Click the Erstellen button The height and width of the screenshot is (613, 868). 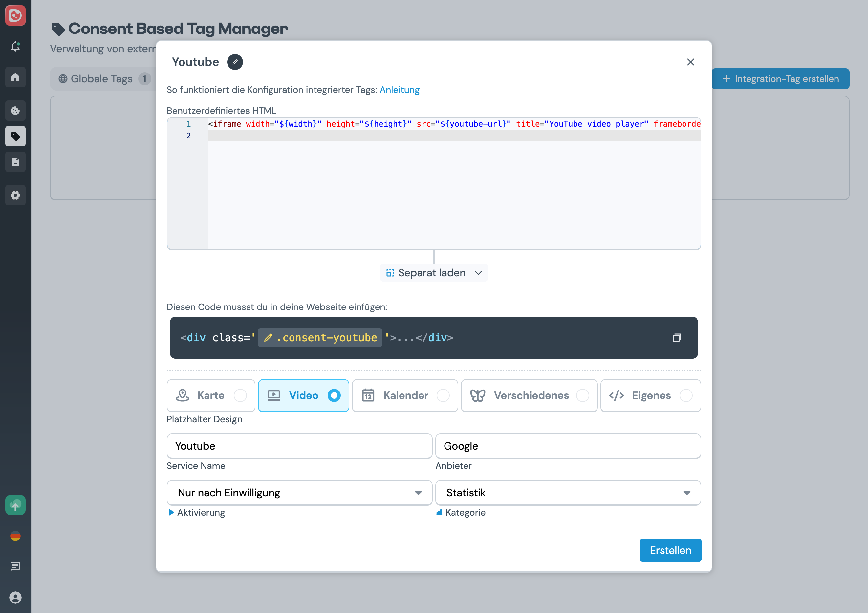point(670,550)
